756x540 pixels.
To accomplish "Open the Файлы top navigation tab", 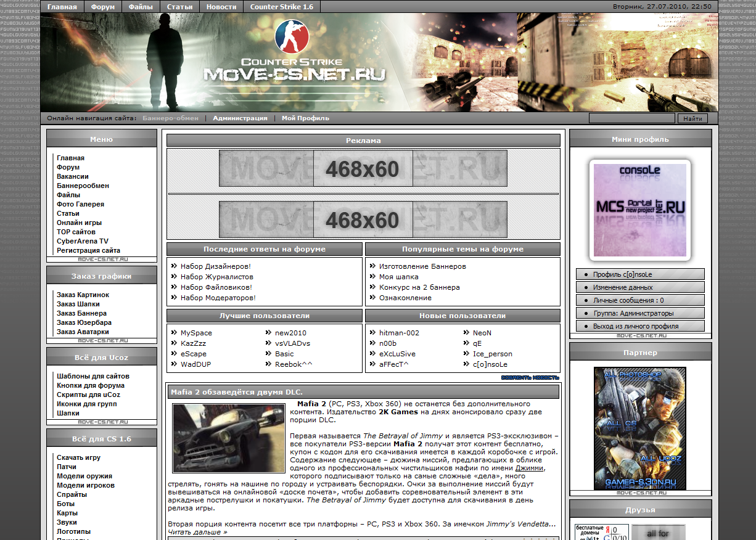I will coord(141,7).
